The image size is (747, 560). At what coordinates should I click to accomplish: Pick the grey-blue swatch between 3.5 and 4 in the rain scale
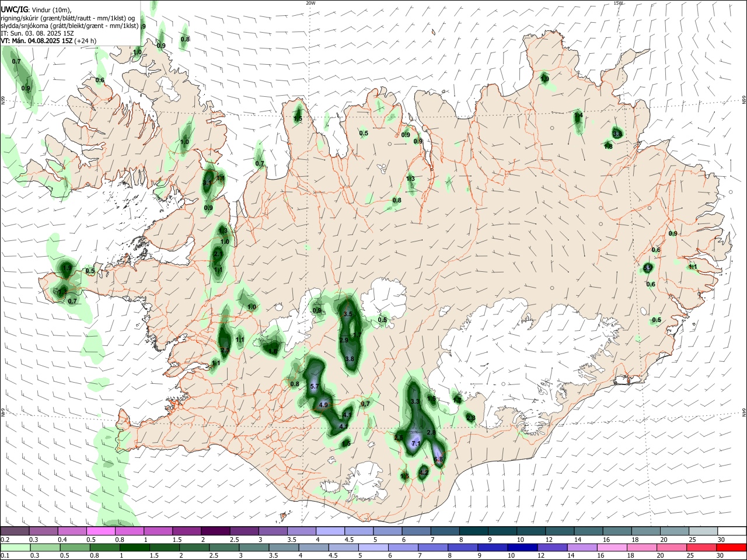click(284, 547)
